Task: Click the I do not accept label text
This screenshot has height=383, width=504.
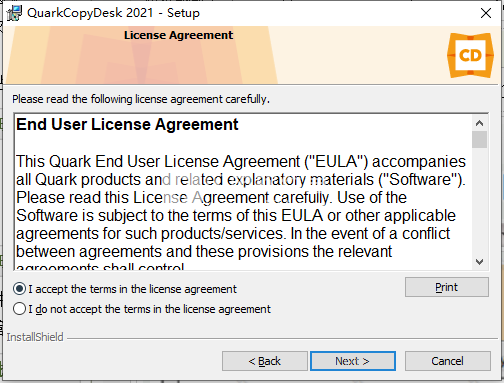Action: (149, 309)
